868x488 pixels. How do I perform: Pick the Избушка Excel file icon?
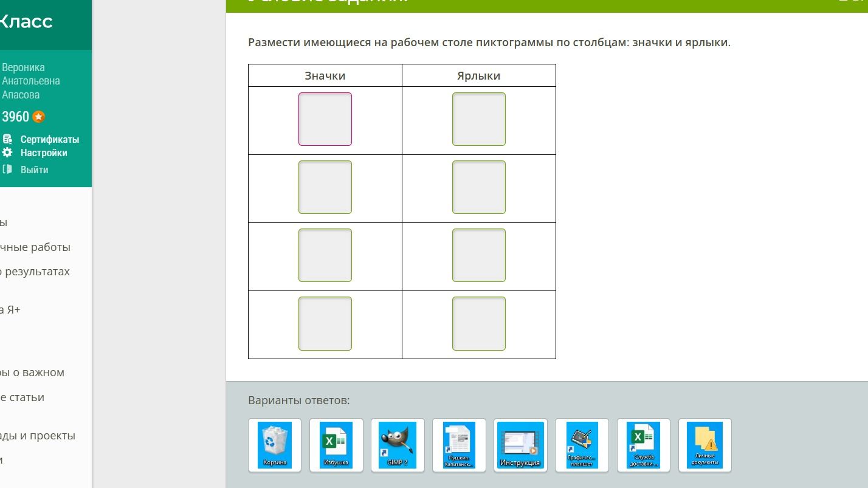point(336,445)
